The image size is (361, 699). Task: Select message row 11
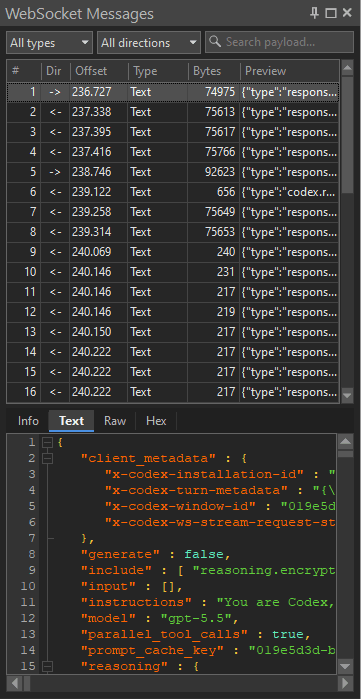173,292
